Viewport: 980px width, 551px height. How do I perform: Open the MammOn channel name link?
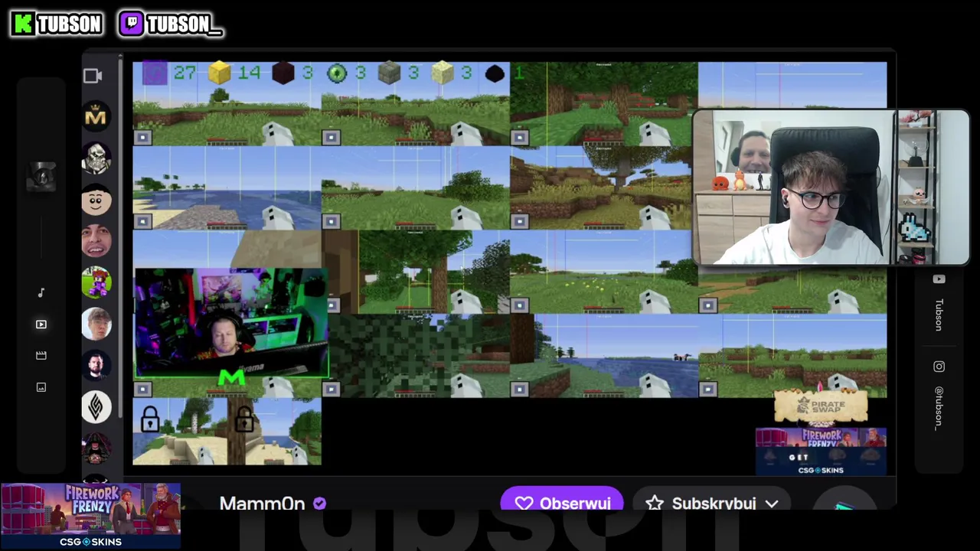coord(262,504)
